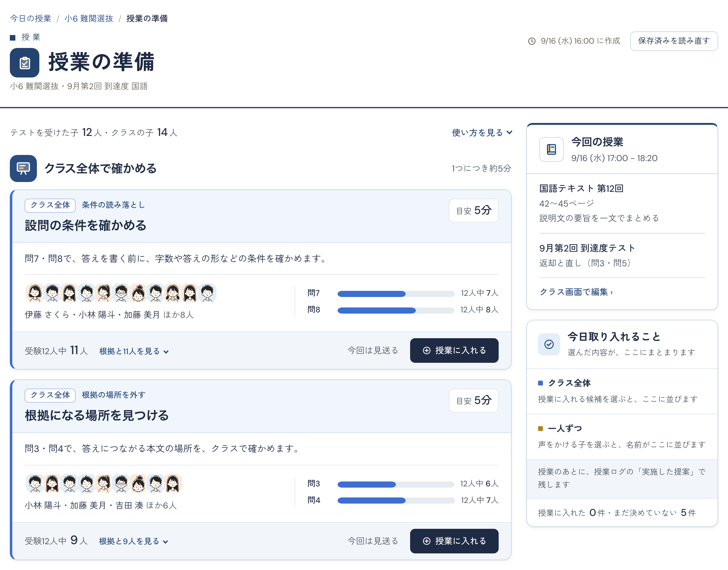Add 根拠になる場所を見つける with 授業に入れる
Screen dimensions: 728x570
point(454,540)
